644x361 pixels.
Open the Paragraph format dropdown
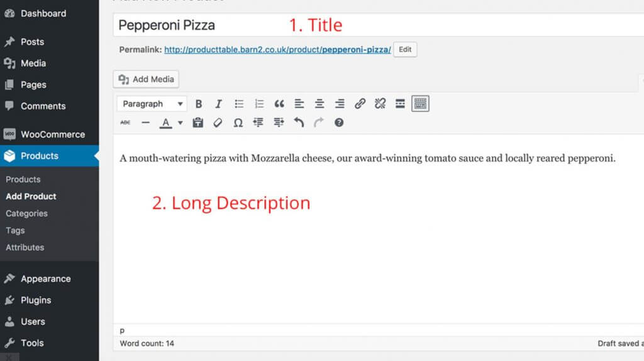click(x=153, y=104)
